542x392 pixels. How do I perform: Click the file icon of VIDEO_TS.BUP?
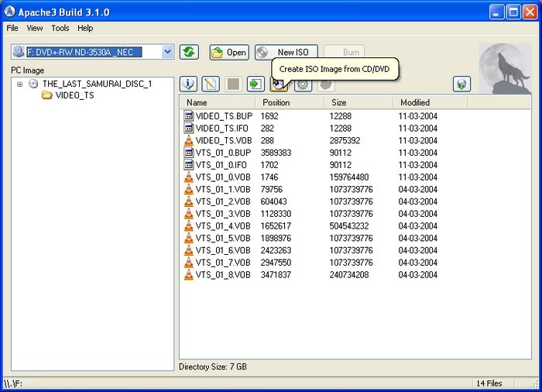tap(188, 116)
